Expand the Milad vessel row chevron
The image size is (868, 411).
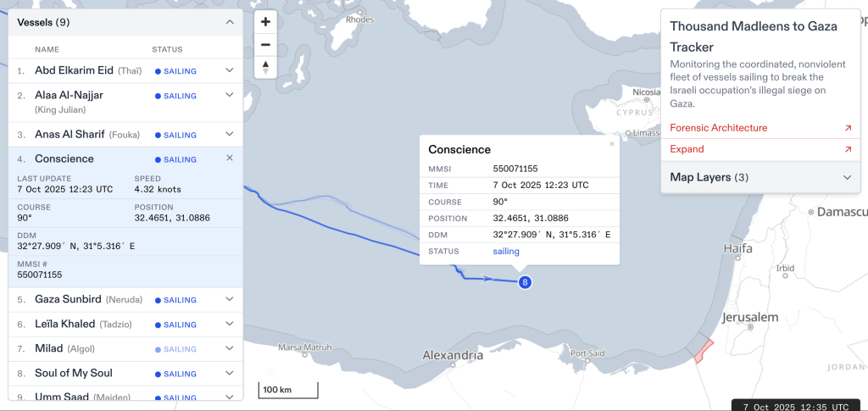(x=229, y=348)
